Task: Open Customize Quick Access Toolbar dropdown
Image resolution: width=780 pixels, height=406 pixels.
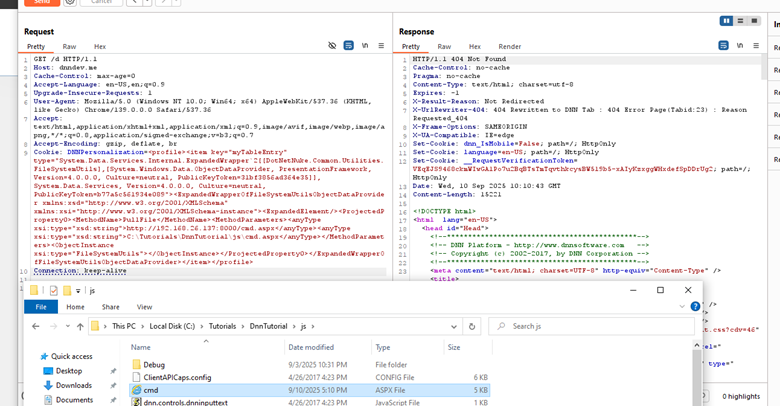Action: (78, 291)
